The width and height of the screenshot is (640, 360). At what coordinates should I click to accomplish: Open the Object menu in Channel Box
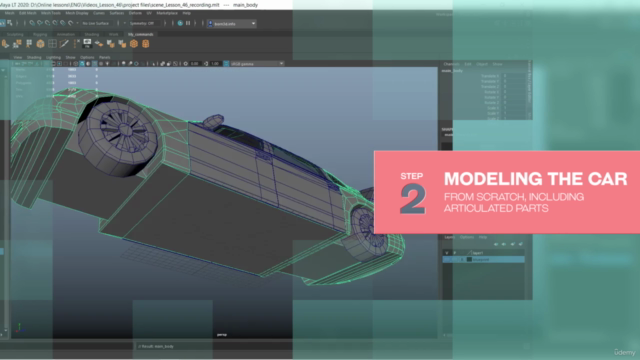click(x=482, y=64)
